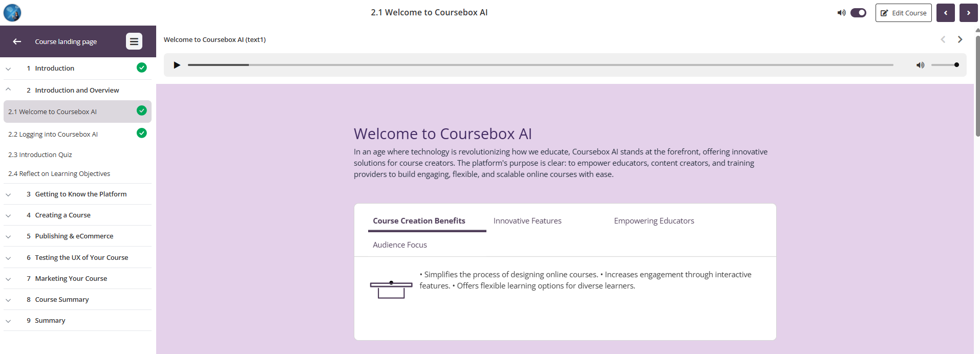Click the Welcome to Coursebox AI heading
This screenshot has width=980, height=354.
pyautogui.click(x=442, y=134)
